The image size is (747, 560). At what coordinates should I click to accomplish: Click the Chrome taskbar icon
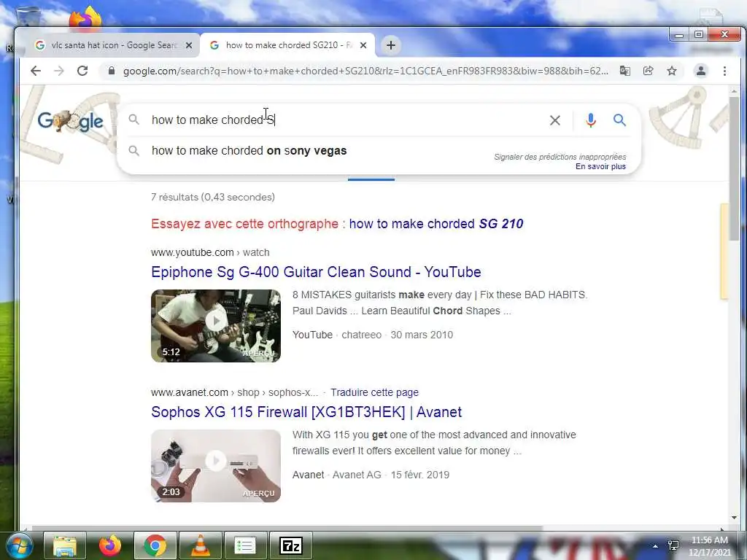(155, 545)
